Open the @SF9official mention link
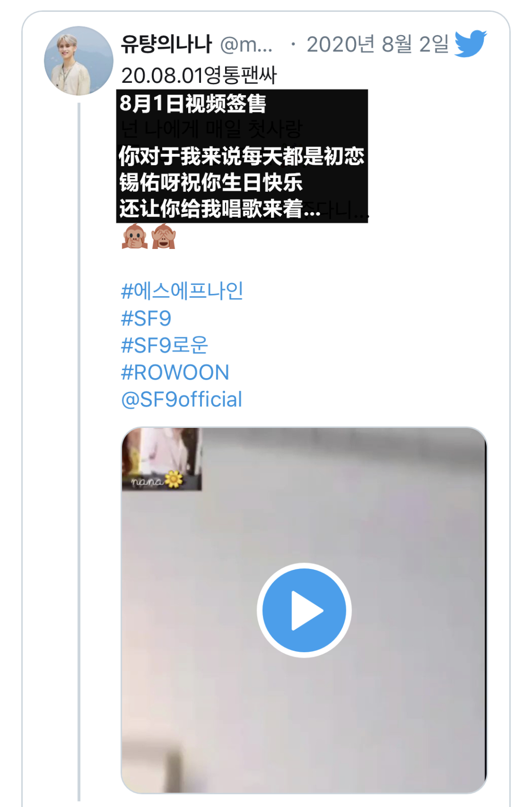Image resolution: width=532 pixels, height=807 pixels. [x=181, y=399]
